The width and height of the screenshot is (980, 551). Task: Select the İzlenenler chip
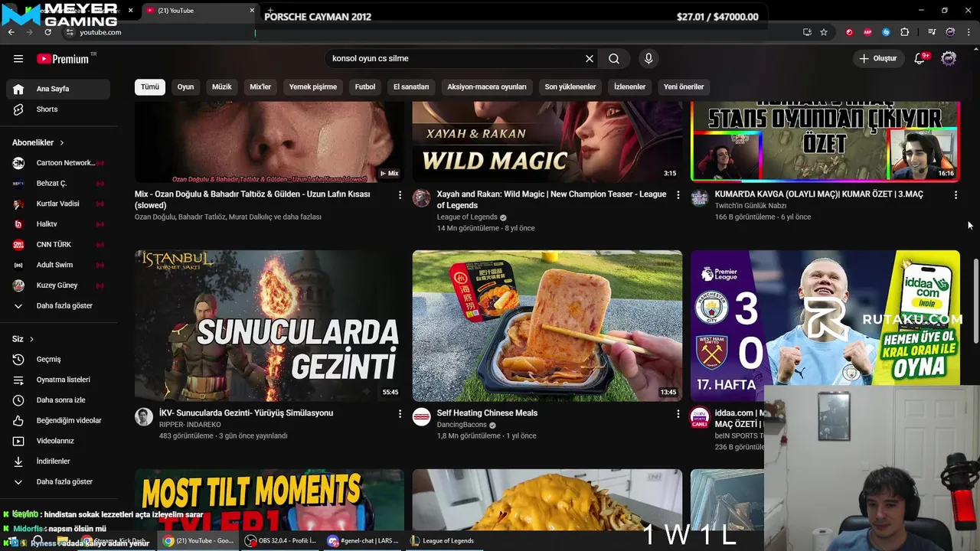(x=629, y=86)
